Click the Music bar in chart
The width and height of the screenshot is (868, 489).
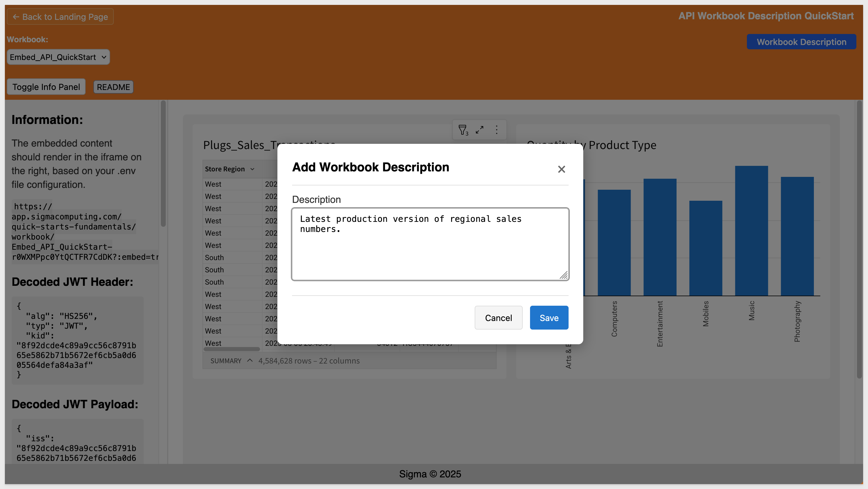751,231
